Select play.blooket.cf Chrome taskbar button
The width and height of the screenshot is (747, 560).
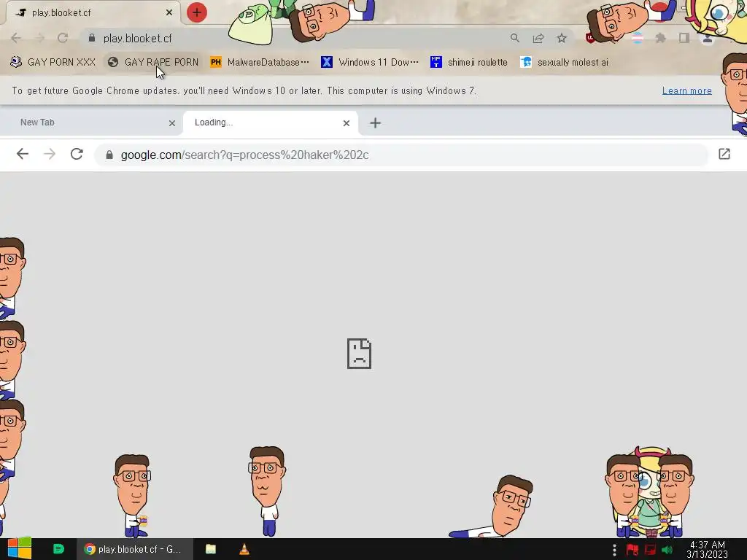click(x=135, y=549)
